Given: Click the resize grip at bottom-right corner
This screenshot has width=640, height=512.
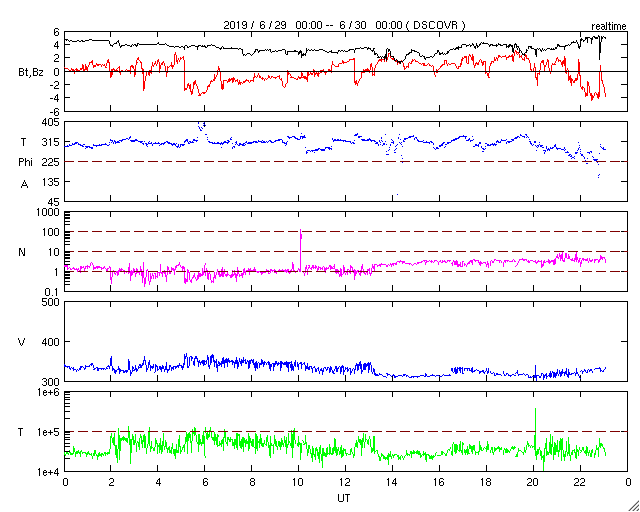Looking at the screenshot, I should (634, 506).
